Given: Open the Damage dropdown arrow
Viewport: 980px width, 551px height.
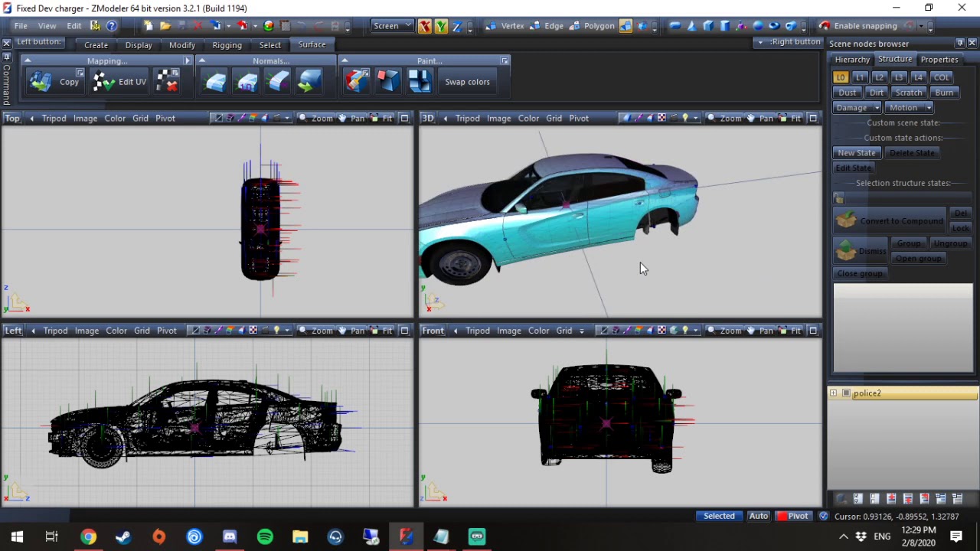Looking at the screenshot, I should [x=877, y=108].
